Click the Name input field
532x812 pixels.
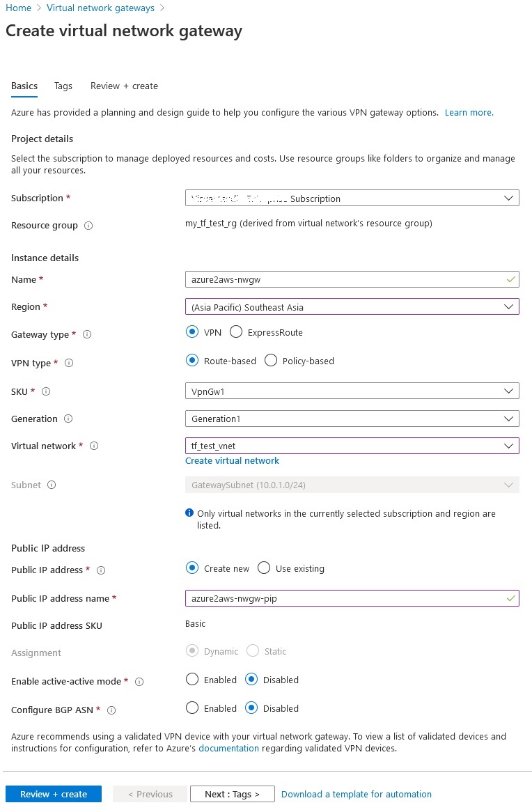(352, 279)
